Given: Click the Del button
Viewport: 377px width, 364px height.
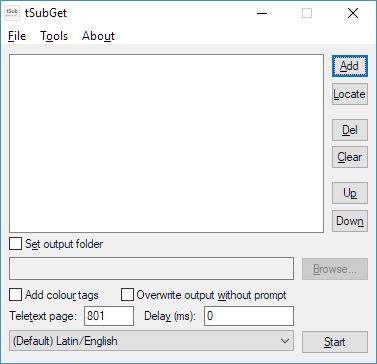Looking at the screenshot, I should tap(350, 130).
